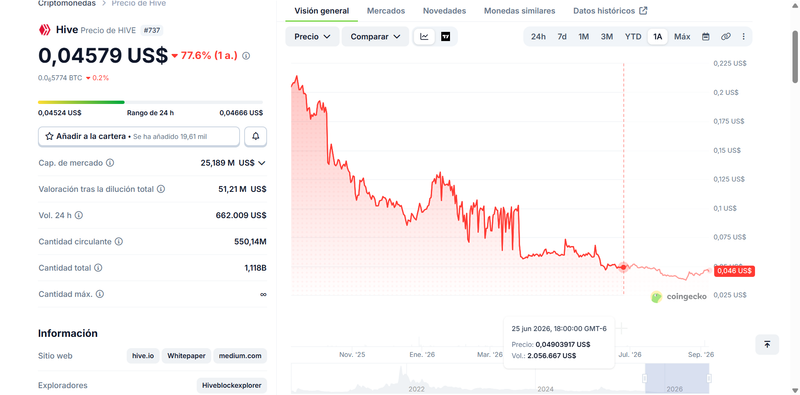The width and height of the screenshot is (800, 395).
Task: Open the Visión general tab
Action: (321, 11)
